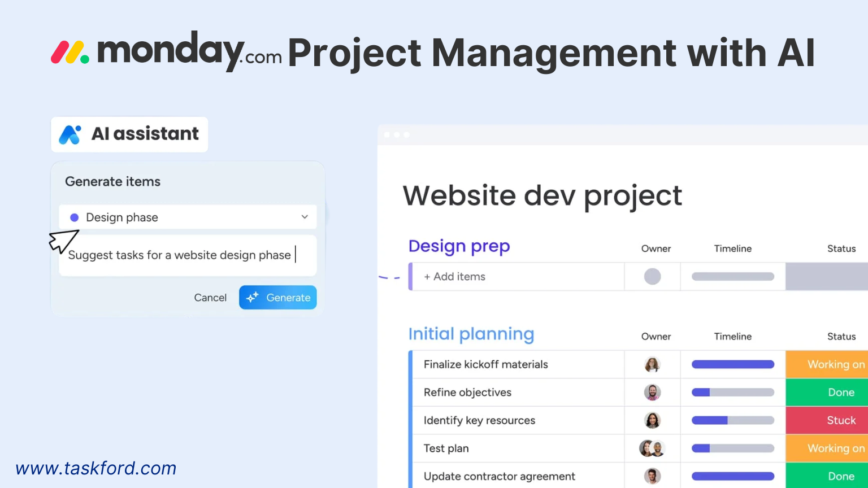Open the Design phase dropdown
Screen dimensions: 868x488
point(304,217)
